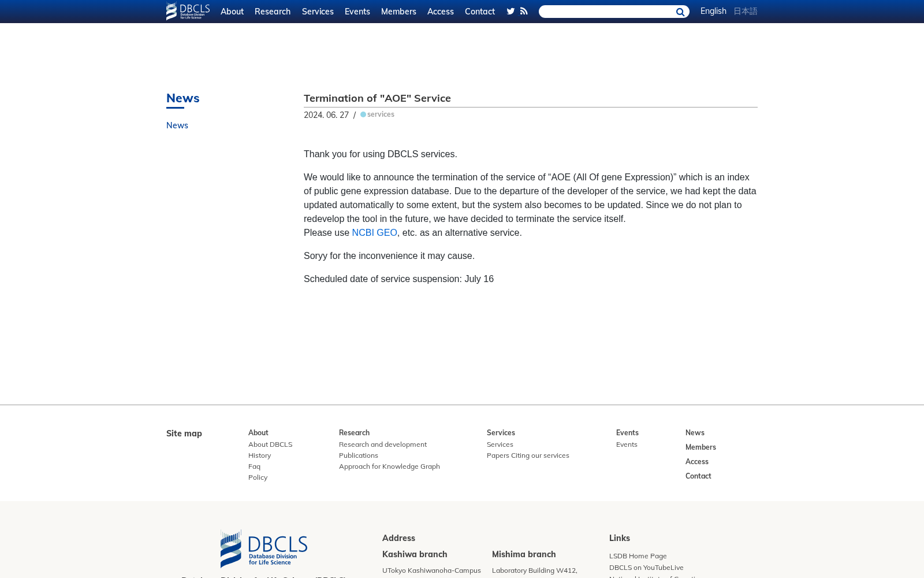Open the Members menu in the header
This screenshot has width=924, height=578.
(x=398, y=12)
